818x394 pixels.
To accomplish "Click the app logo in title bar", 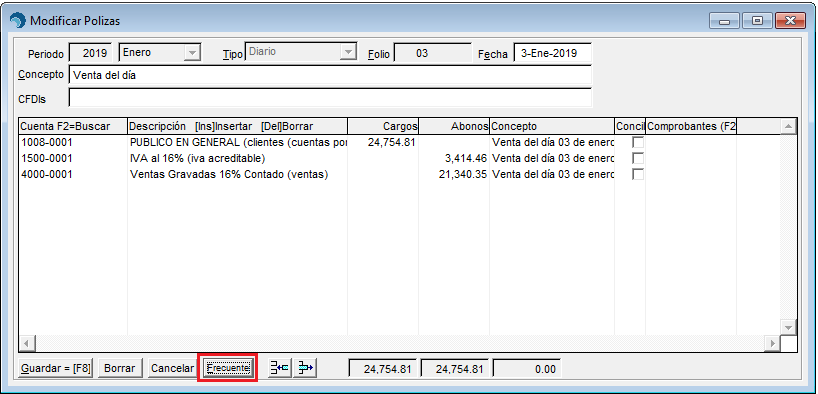I will [18, 20].
